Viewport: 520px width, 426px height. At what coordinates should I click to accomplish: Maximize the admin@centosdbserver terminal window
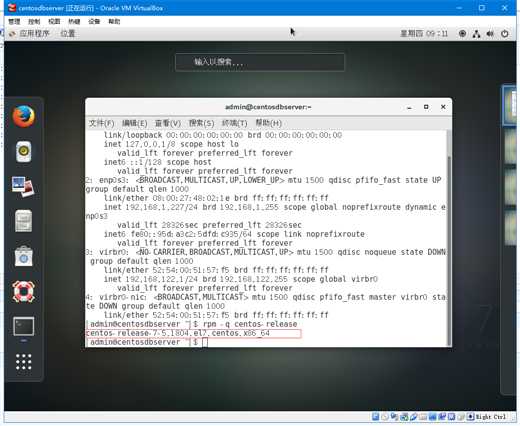[426, 107]
